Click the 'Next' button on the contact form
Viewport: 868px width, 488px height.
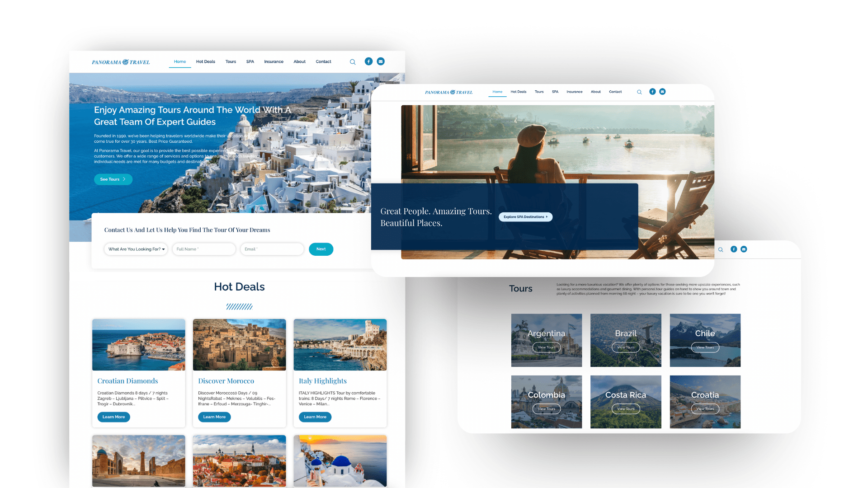(x=321, y=249)
